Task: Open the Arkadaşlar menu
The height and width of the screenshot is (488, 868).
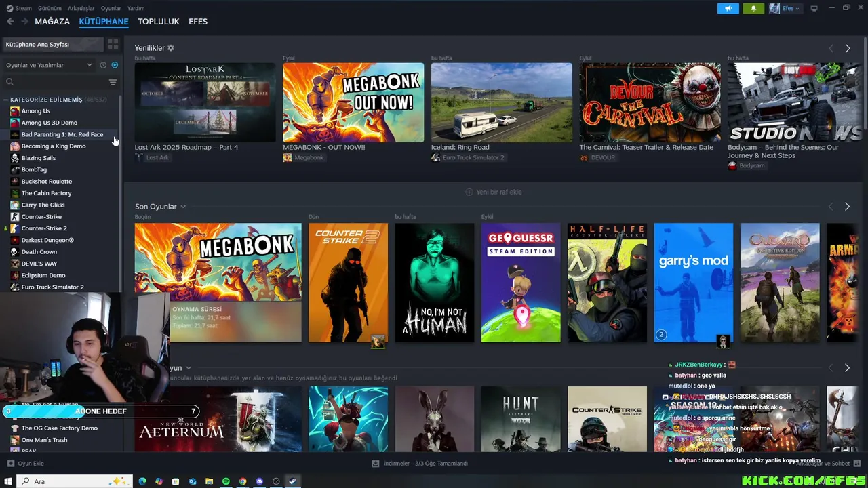Action: (81, 8)
